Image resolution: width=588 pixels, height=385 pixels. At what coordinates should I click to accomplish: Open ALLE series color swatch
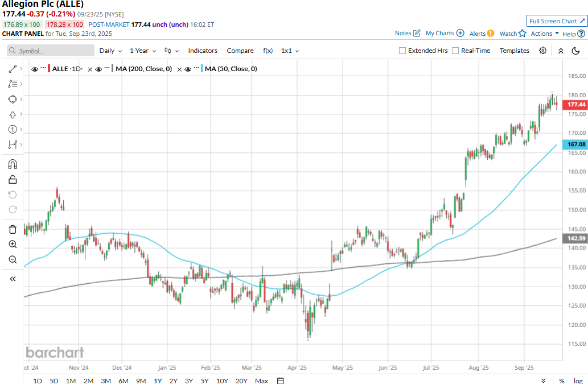click(x=49, y=69)
